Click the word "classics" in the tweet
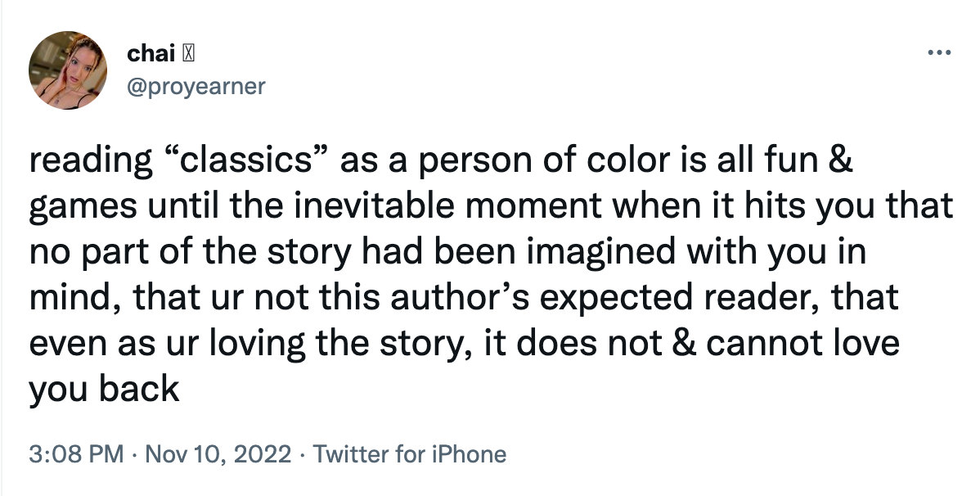 point(245,160)
